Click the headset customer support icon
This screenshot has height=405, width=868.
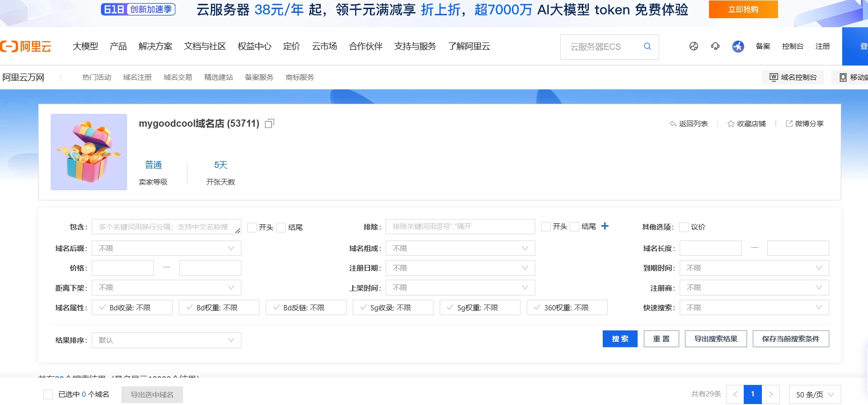click(x=715, y=46)
